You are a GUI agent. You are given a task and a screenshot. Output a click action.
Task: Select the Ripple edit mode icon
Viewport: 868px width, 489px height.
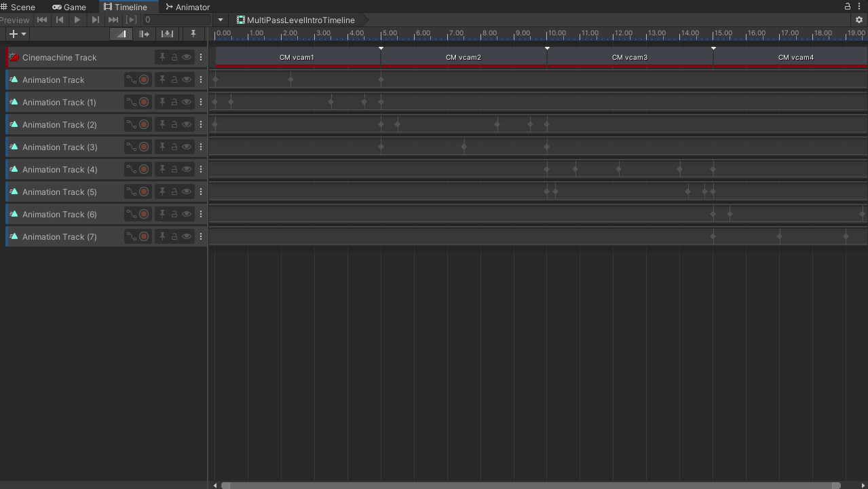point(145,34)
